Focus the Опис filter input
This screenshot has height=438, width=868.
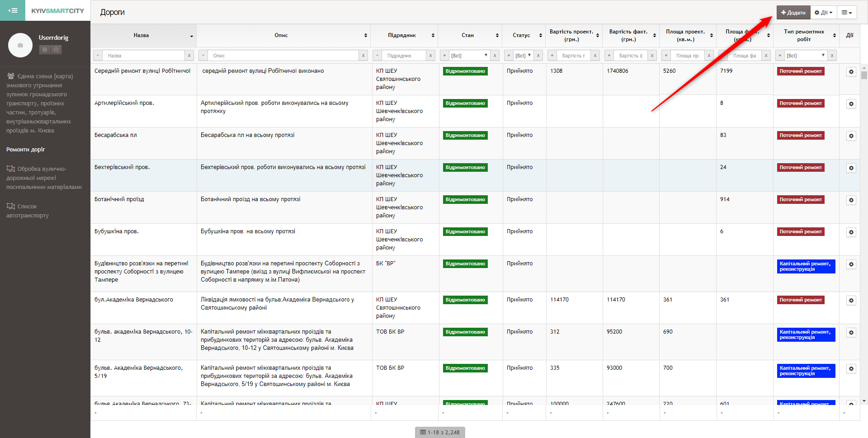click(283, 56)
